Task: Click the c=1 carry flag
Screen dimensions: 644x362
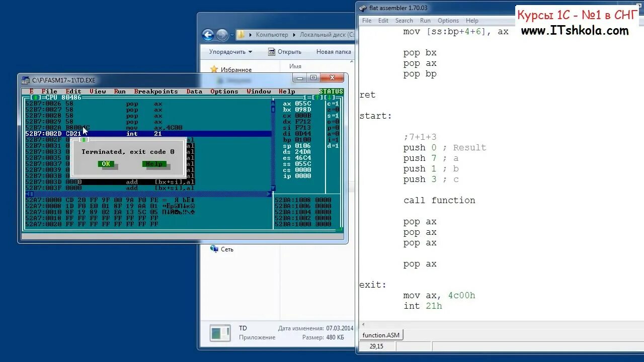Action: (334, 104)
